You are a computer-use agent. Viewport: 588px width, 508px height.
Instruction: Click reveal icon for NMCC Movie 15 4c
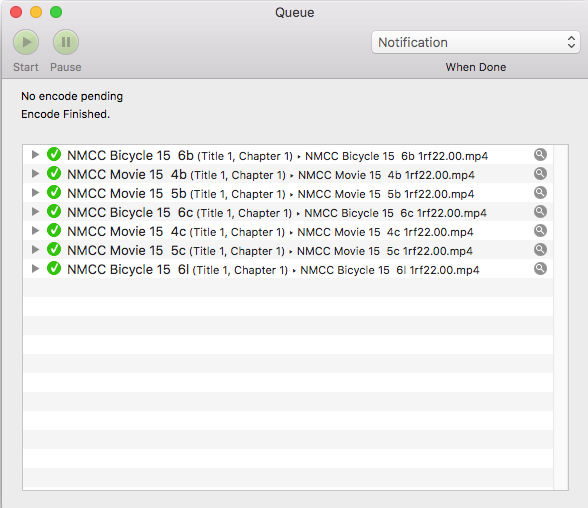[540, 231]
